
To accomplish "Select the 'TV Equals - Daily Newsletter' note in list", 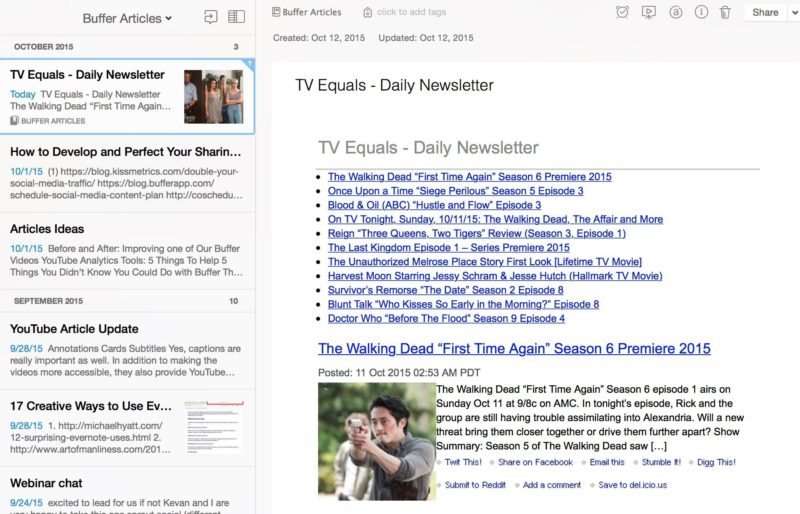I will coord(128,97).
